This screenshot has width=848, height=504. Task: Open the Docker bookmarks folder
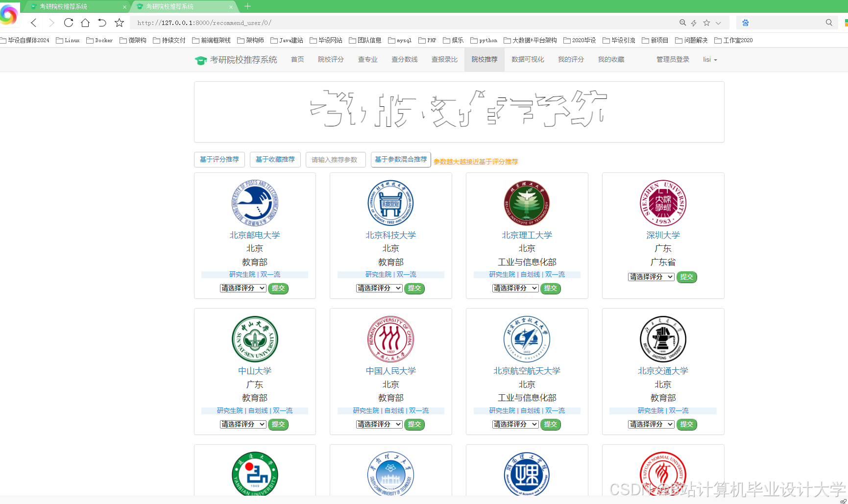click(x=99, y=40)
